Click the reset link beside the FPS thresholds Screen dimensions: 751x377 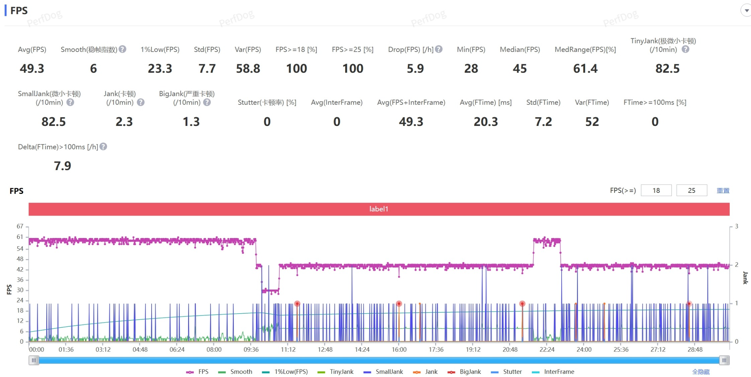[x=723, y=191]
